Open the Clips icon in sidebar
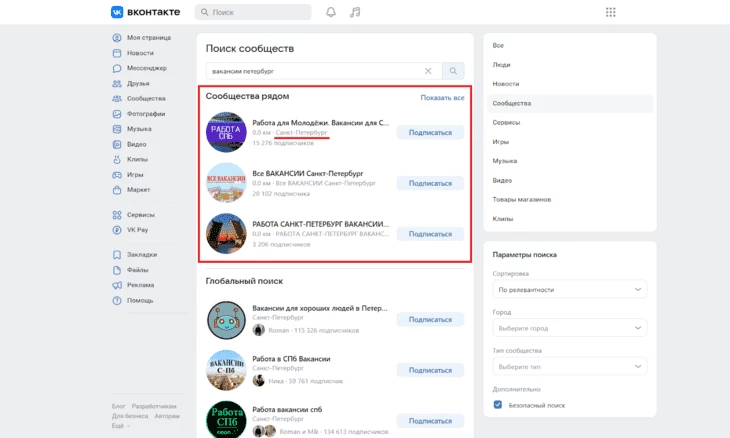This screenshot has height=438, width=730. pos(117,160)
